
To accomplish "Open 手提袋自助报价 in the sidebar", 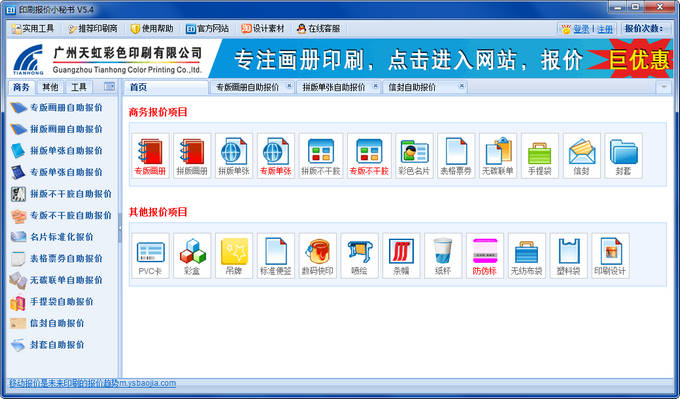I will point(52,302).
